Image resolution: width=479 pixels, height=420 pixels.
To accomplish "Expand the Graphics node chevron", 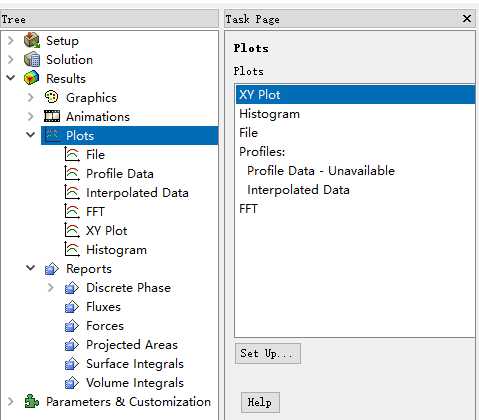I will click(x=31, y=97).
